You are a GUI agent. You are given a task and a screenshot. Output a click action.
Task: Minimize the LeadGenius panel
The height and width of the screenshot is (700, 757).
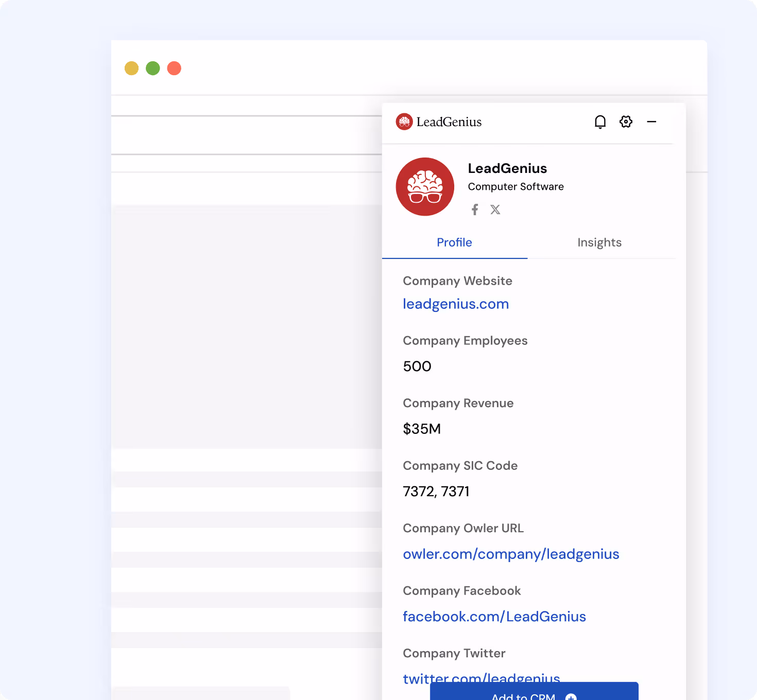651,121
